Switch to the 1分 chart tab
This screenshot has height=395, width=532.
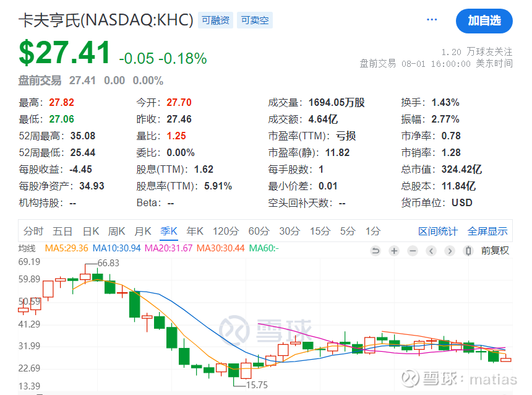(x=372, y=232)
